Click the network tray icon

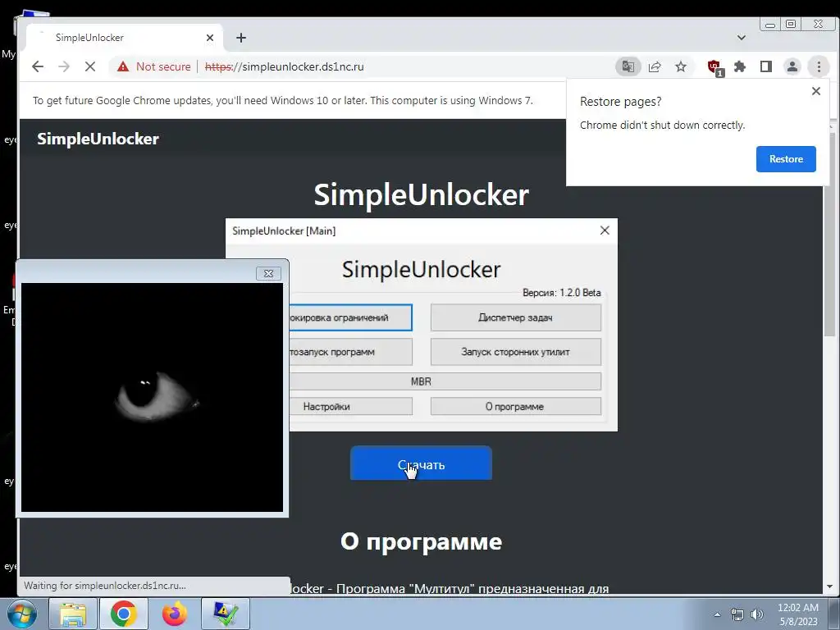coord(737,614)
